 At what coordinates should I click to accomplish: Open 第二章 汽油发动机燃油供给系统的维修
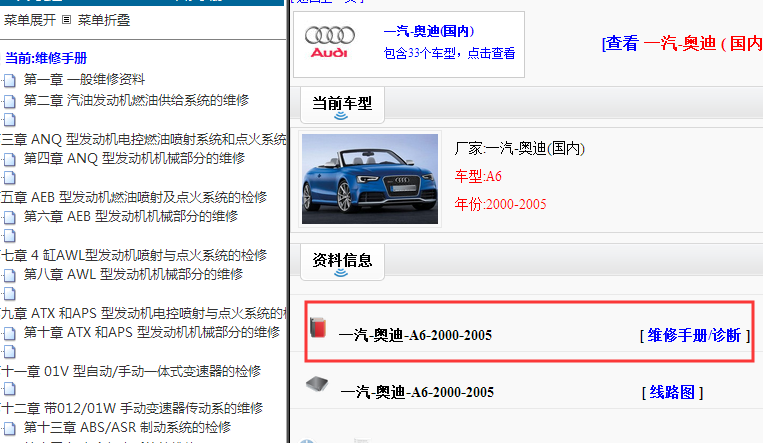pyautogui.click(x=136, y=100)
